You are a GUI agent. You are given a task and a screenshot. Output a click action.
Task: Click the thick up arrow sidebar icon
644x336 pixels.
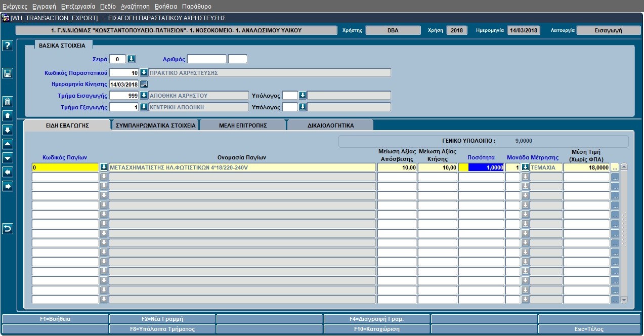click(x=8, y=115)
